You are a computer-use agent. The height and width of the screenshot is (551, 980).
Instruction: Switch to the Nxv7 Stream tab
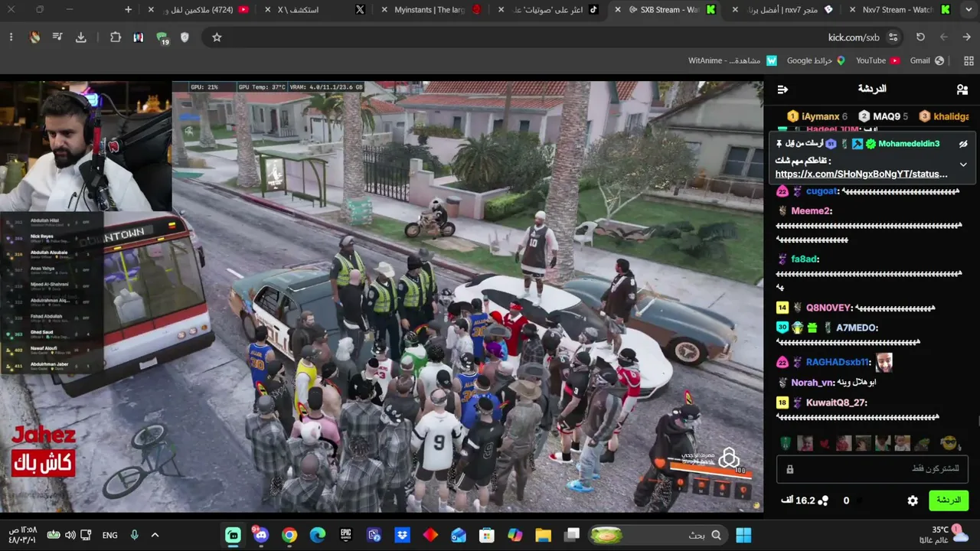tap(900, 10)
